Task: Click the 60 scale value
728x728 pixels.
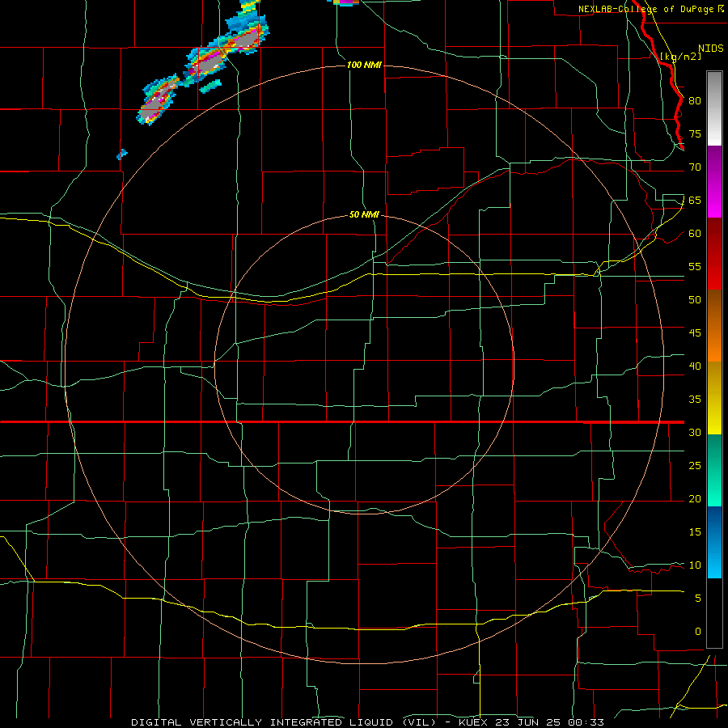Action: (695, 233)
